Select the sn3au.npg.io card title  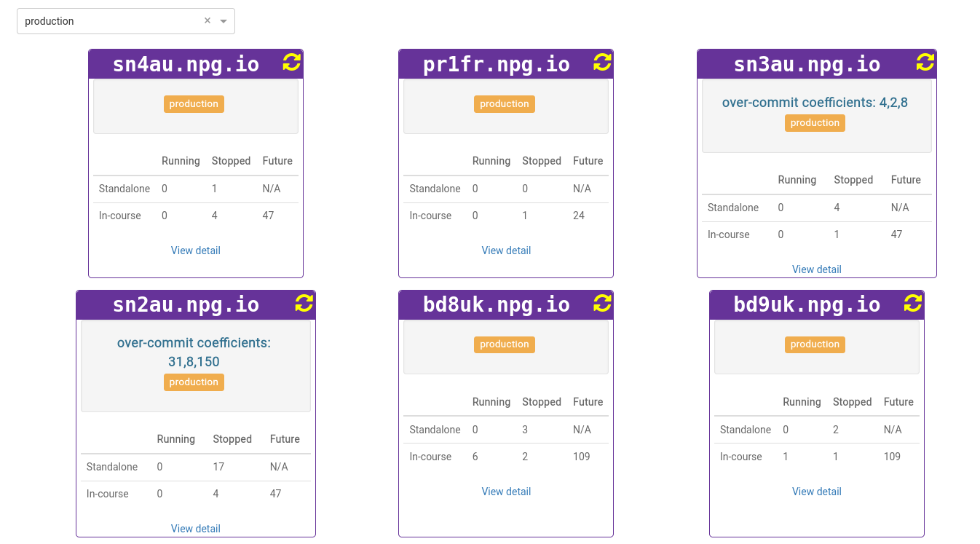click(x=807, y=64)
